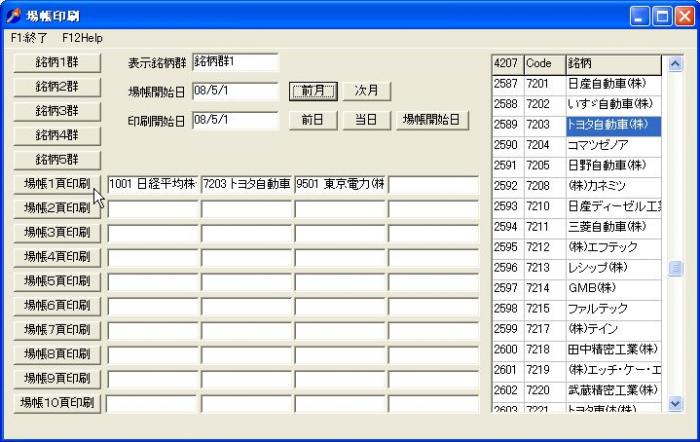Click the 場帳1頁印刷 print button
700x442 pixels.
click(x=56, y=184)
